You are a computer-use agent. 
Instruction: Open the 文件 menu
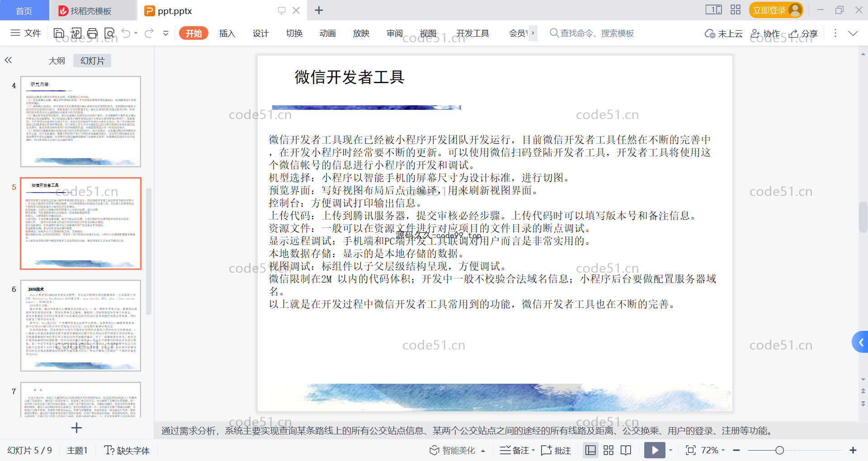(x=26, y=33)
